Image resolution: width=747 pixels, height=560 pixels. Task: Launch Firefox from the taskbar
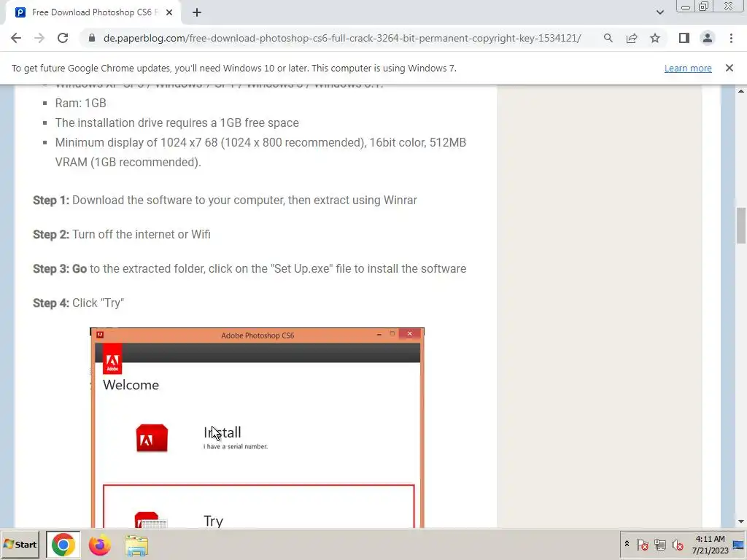[99, 545]
